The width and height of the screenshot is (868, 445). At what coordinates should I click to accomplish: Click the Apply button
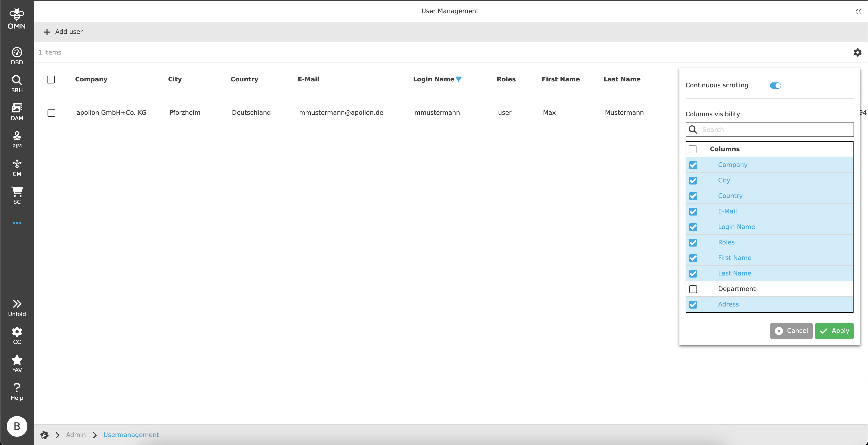point(834,331)
